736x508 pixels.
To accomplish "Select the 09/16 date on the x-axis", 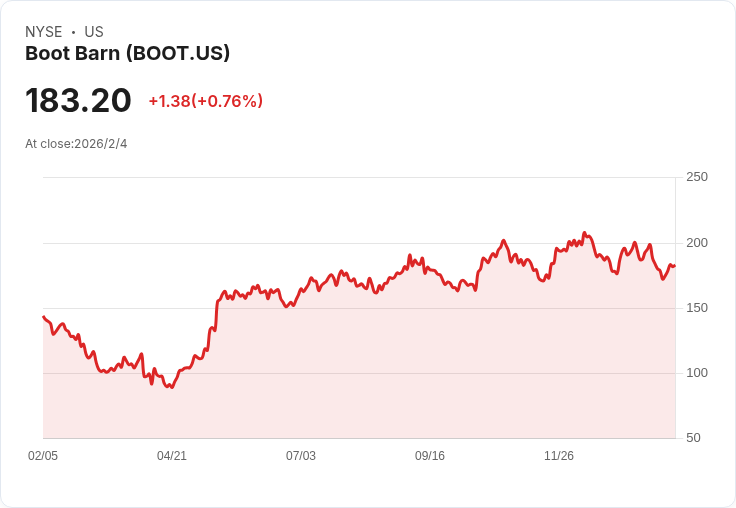I will pyautogui.click(x=430, y=455).
